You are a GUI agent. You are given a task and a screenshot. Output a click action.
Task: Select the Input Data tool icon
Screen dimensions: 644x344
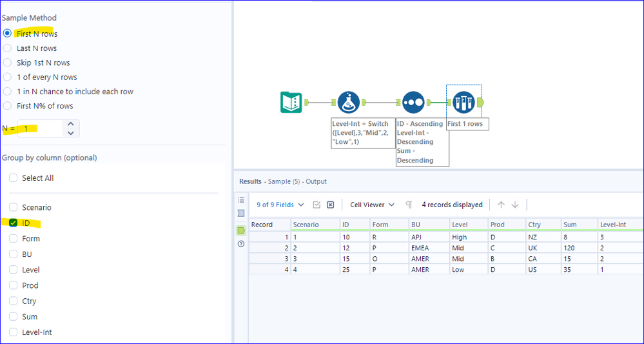point(291,102)
